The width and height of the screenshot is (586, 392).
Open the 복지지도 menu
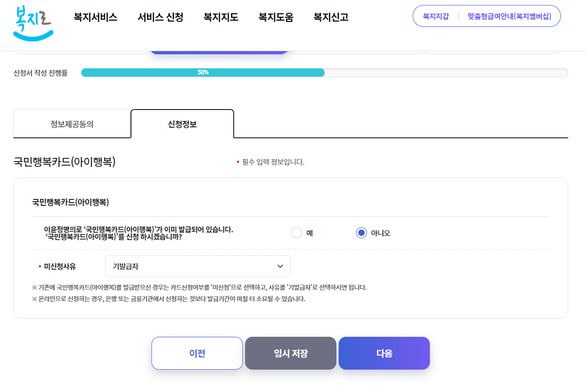point(221,17)
